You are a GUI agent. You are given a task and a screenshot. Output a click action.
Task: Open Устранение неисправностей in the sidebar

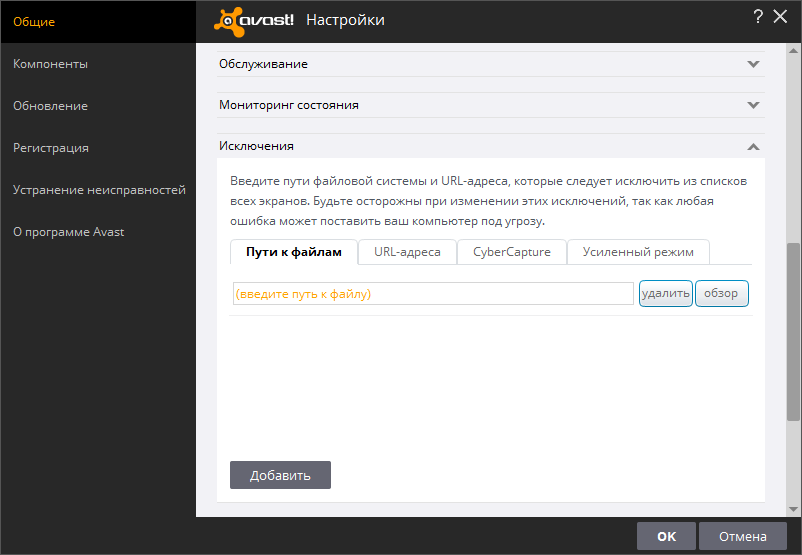pyautogui.click(x=99, y=190)
